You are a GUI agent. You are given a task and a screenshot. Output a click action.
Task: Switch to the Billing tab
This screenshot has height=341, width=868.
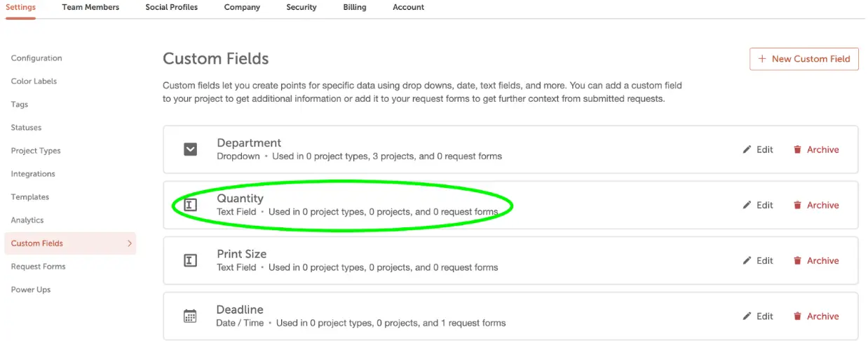(x=355, y=7)
